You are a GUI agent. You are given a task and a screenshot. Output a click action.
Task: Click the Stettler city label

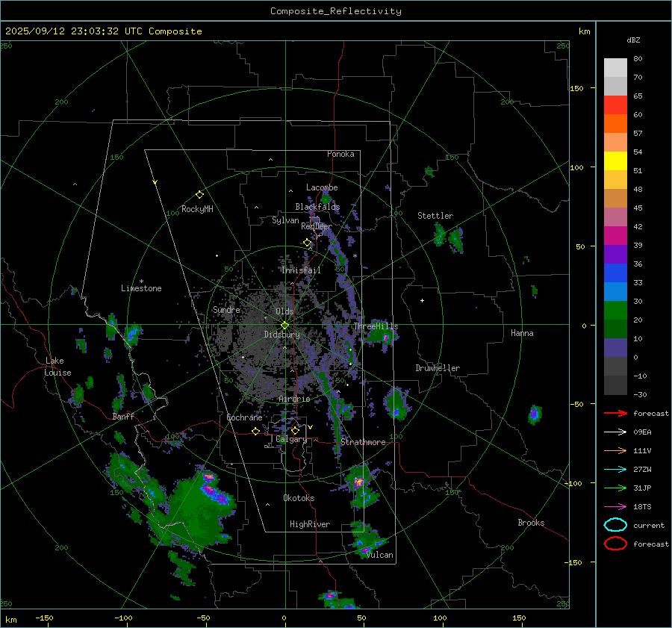[x=435, y=216]
